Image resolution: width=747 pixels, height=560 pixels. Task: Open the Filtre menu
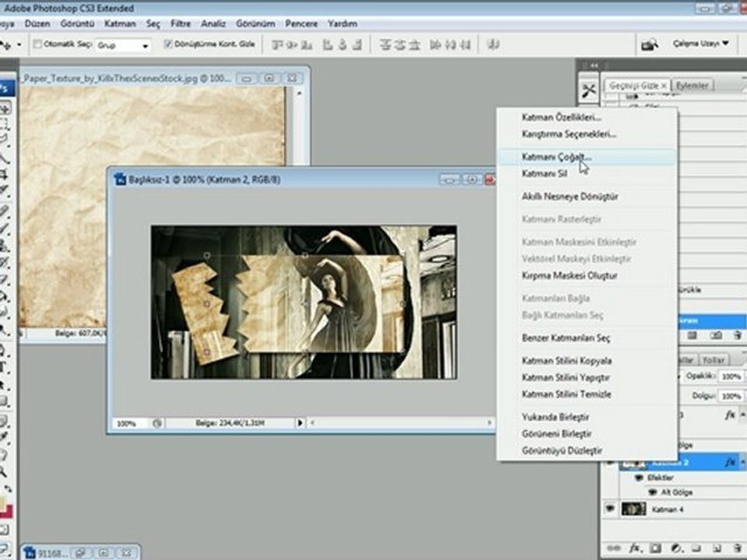pos(181,23)
